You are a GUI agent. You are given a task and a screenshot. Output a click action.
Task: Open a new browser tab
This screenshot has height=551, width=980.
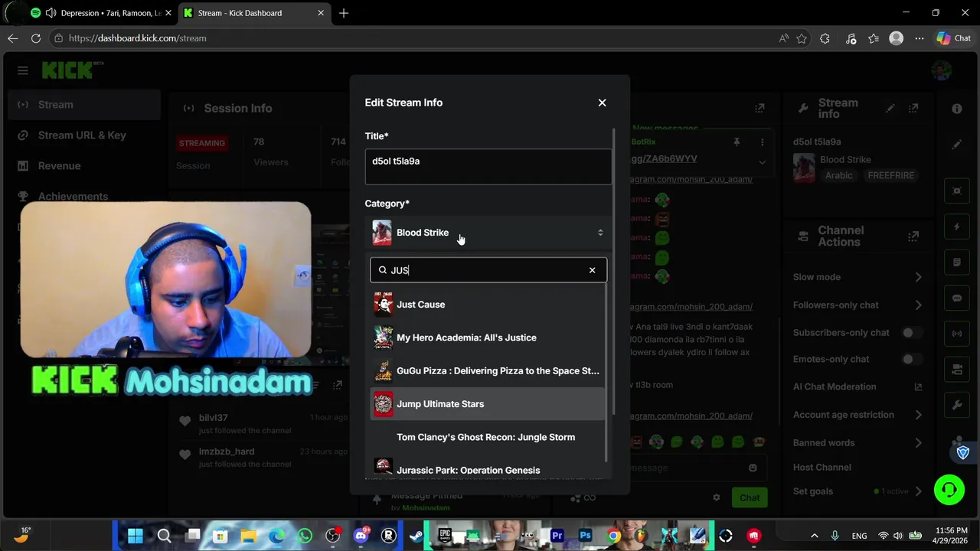click(344, 13)
